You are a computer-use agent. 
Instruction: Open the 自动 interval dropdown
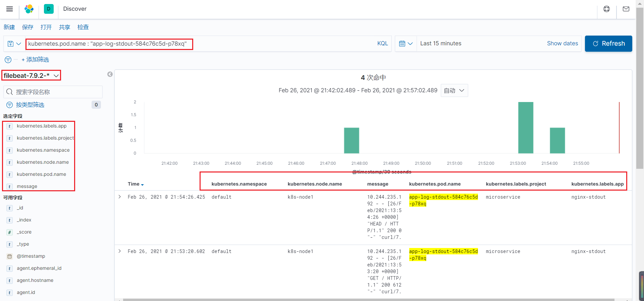[454, 91]
